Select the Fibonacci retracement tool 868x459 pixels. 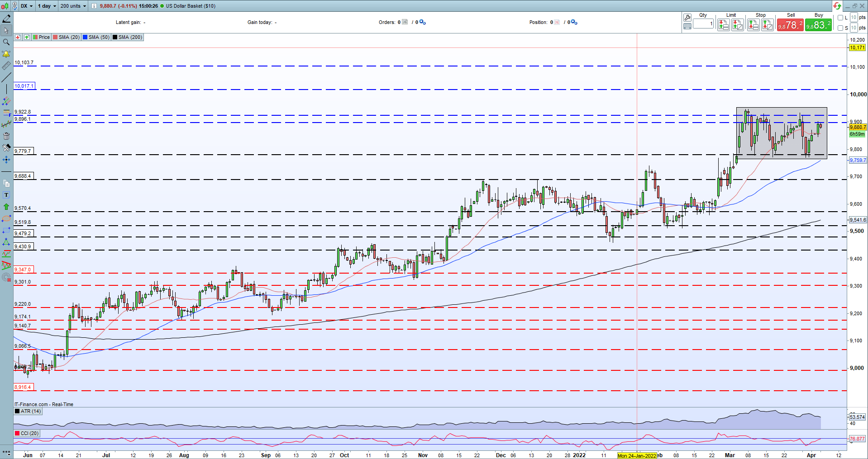tap(6, 113)
